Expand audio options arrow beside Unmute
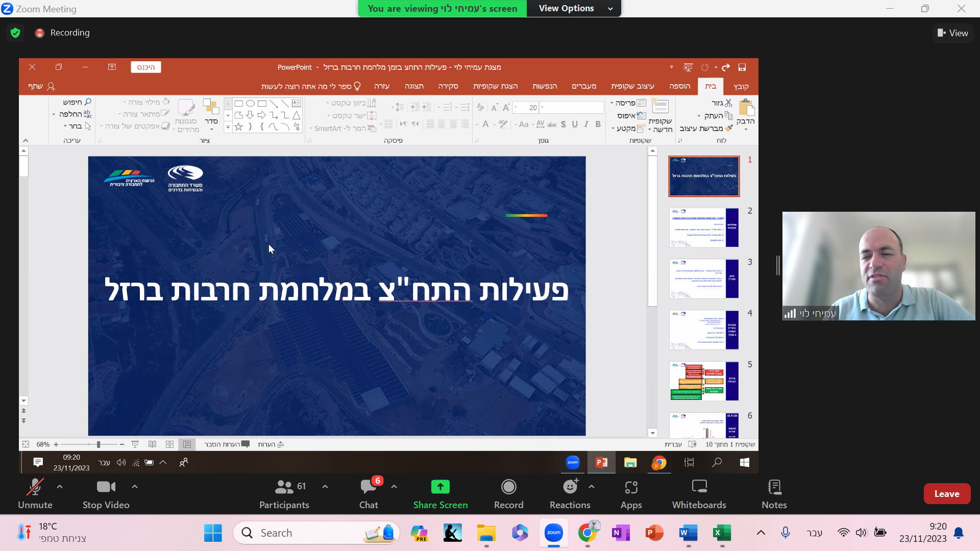This screenshot has height=551, width=980. pyautogui.click(x=60, y=487)
